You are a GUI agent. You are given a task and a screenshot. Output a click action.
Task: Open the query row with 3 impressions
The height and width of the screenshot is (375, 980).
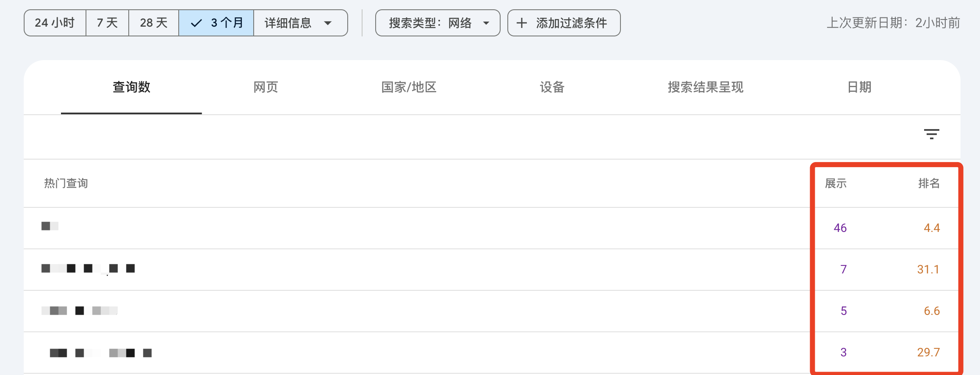click(x=492, y=353)
